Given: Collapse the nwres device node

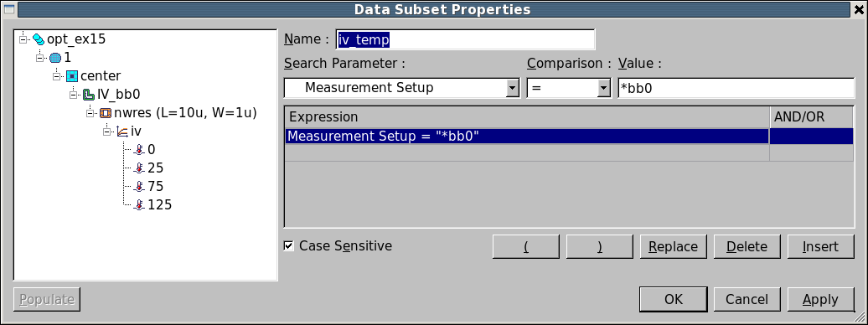Looking at the screenshot, I should coord(90,114).
